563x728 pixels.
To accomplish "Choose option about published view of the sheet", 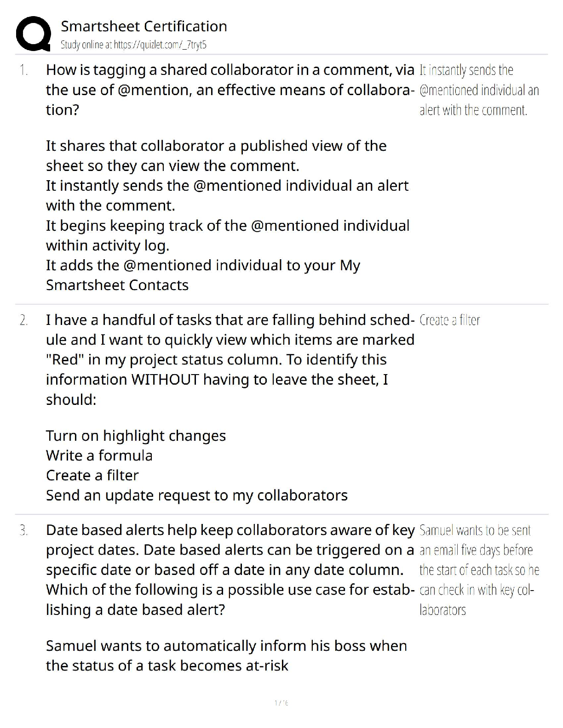I will 216,155.
